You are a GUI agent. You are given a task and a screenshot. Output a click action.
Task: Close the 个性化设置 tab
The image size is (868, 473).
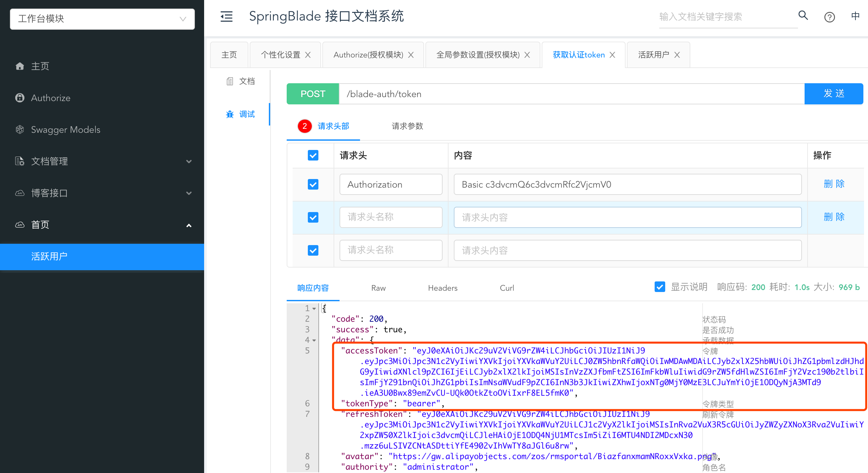(308, 55)
